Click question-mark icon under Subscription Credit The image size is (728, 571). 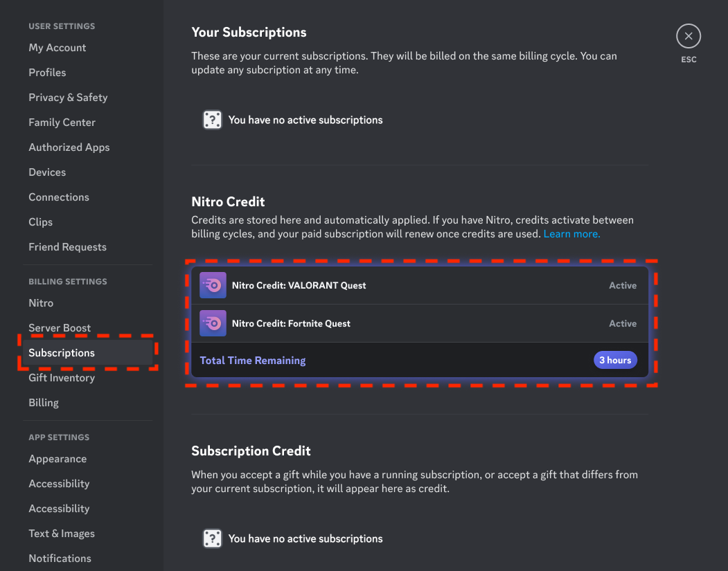tap(212, 538)
